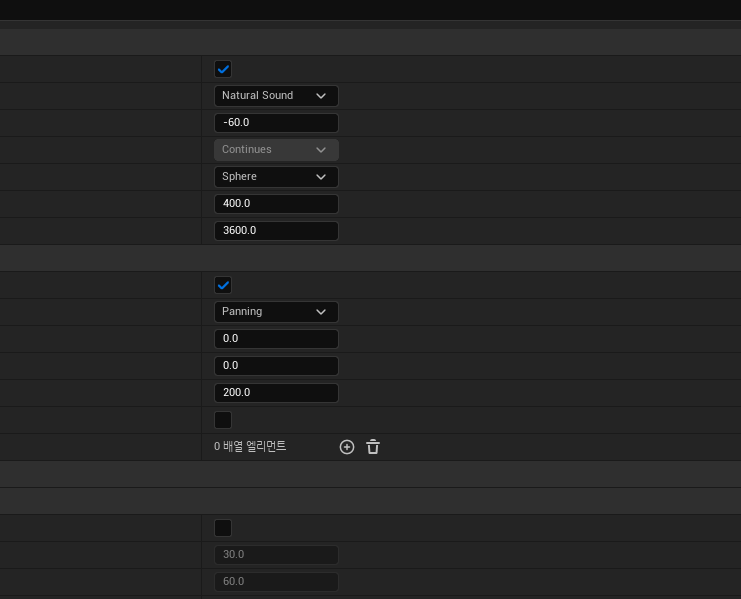
Task: Open the Sphere shape dropdown
Action: click(x=276, y=177)
